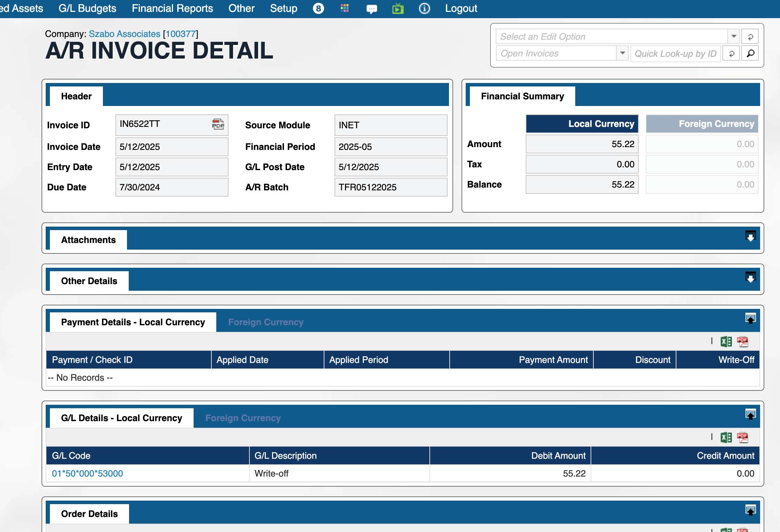Screen dimensions: 780x532
Task: Click notification badge showing 8
Action: [318, 8]
